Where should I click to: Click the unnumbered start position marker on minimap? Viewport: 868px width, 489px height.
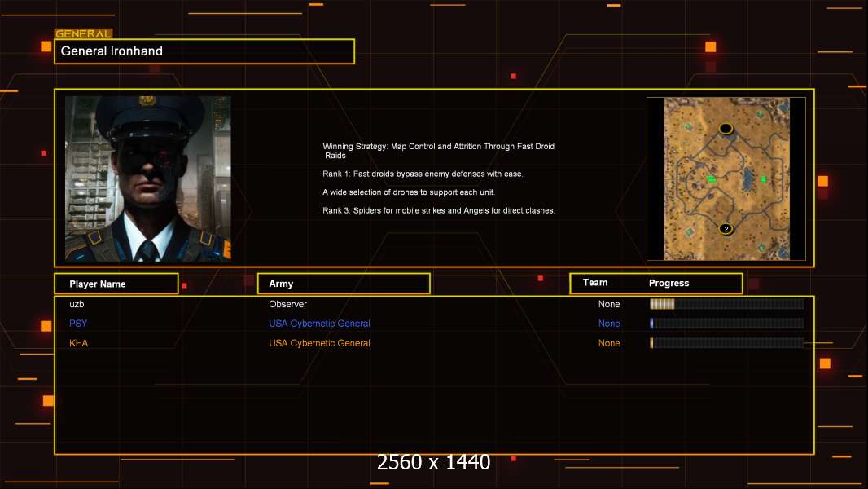(726, 129)
